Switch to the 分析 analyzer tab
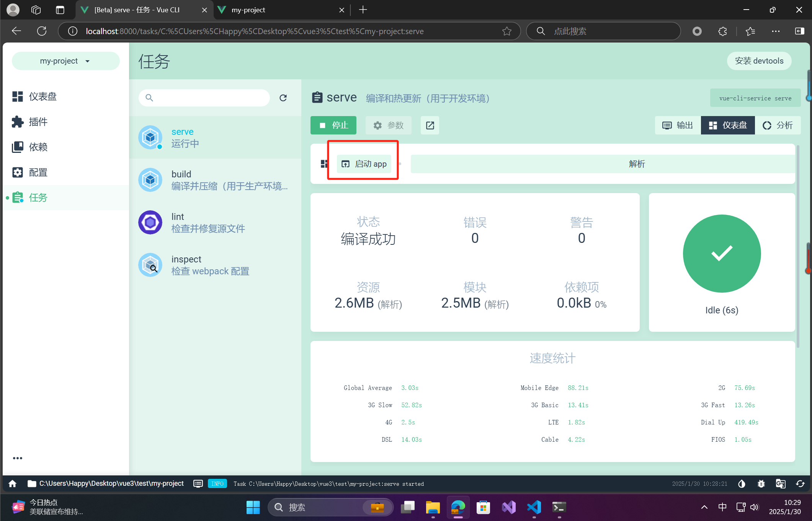Screen dimensions: 812x521 778,125
